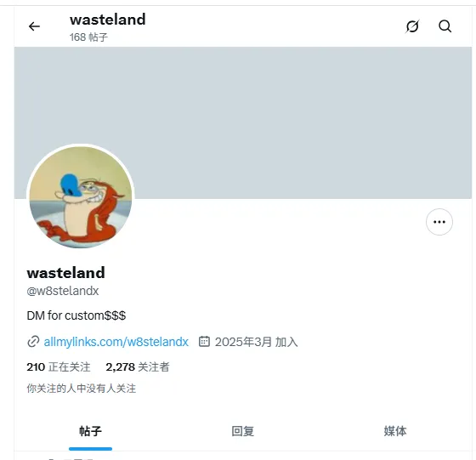Screen dimensions: 476x460
Task: Open the search magnifier icon
Action: (x=445, y=26)
